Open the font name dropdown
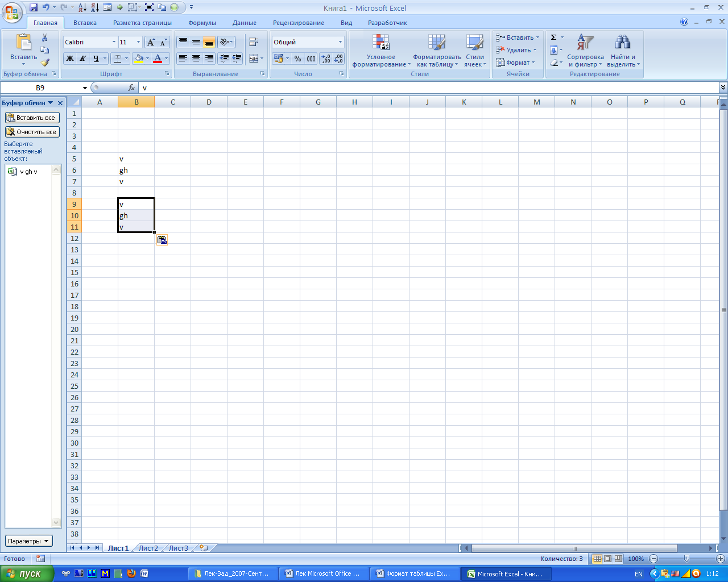The image size is (728, 582). [114, 42]
